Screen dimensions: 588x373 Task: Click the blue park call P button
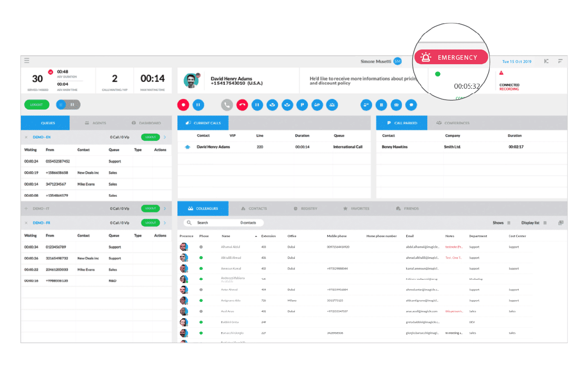(x=302, y=105)
